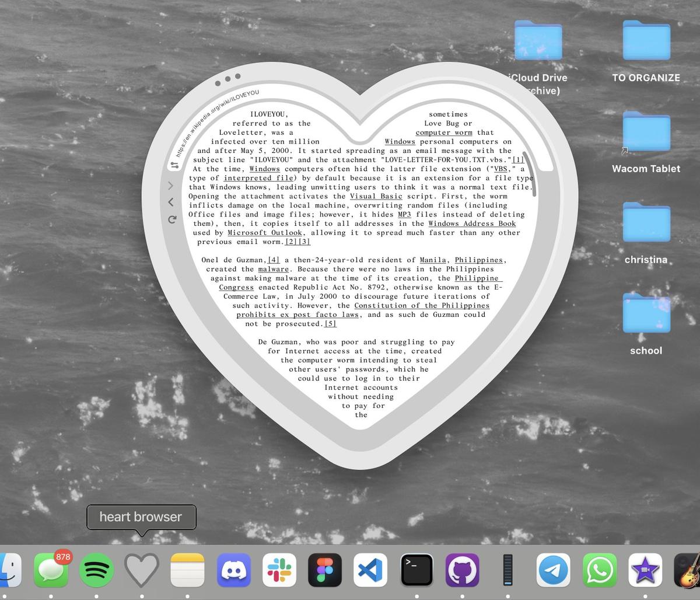The height and width of the screenshot is (600, 700).
Task: Open Spotify from the dock
Action: click(x=96, y=570)
